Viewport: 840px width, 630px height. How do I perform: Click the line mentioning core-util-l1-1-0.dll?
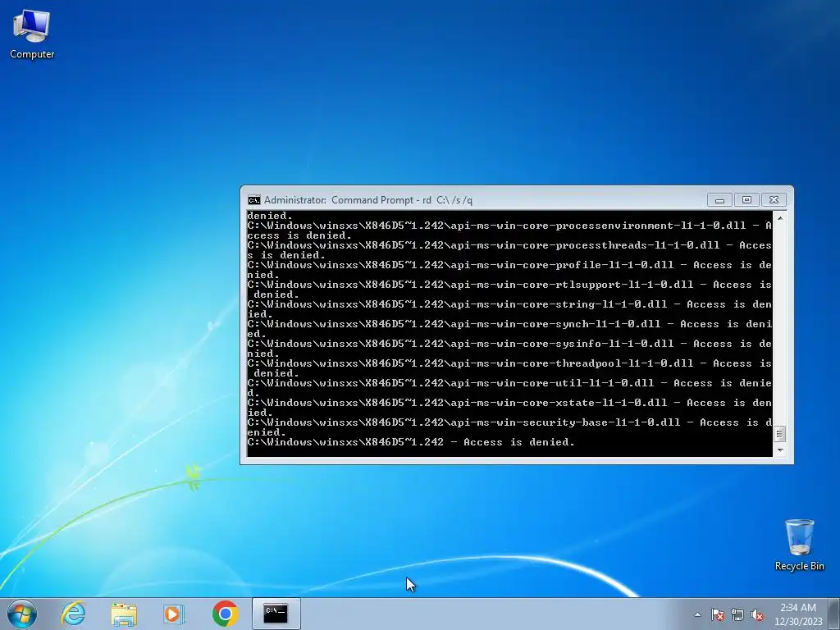click(509, 388)
